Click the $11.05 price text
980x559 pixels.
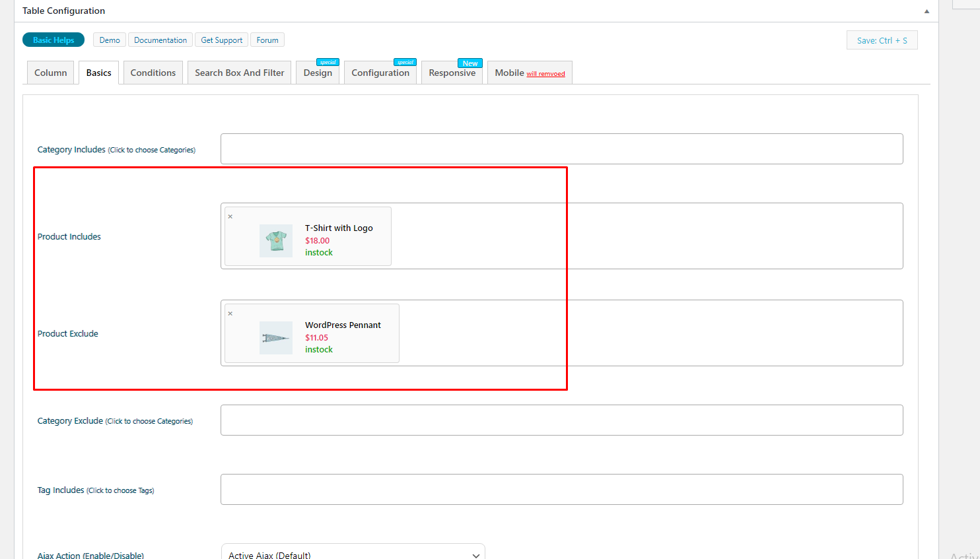316,338
